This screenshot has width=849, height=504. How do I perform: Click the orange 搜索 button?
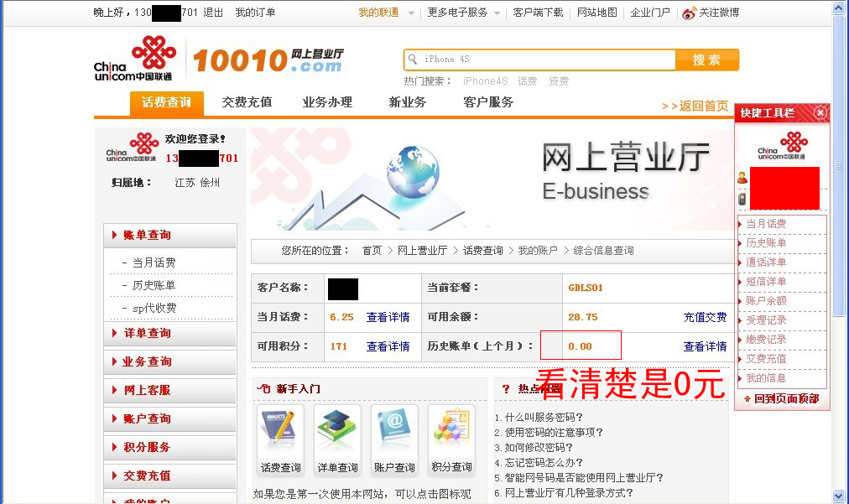[x=707, y=60]
